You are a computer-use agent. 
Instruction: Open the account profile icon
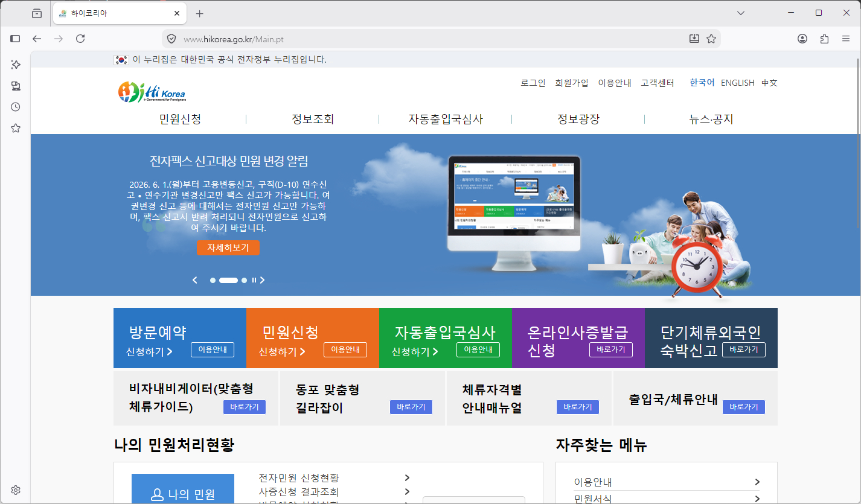point(802,39)
